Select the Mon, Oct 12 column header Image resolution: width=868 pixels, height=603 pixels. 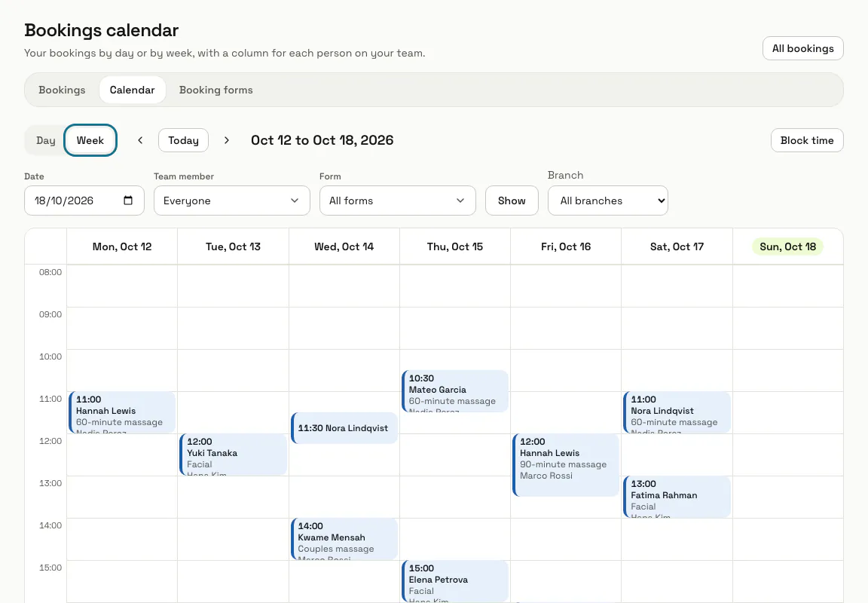pyautogui.click(x=122, y=246)
